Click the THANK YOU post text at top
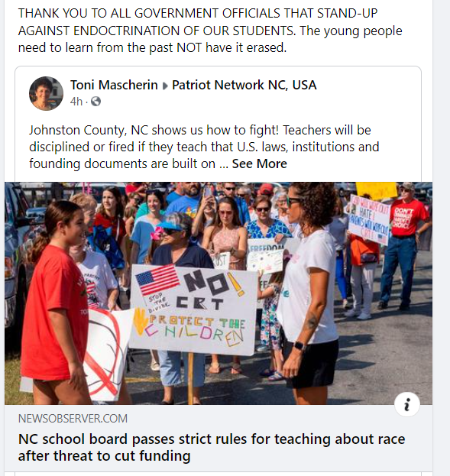450x476 pixels. (198, 22)
